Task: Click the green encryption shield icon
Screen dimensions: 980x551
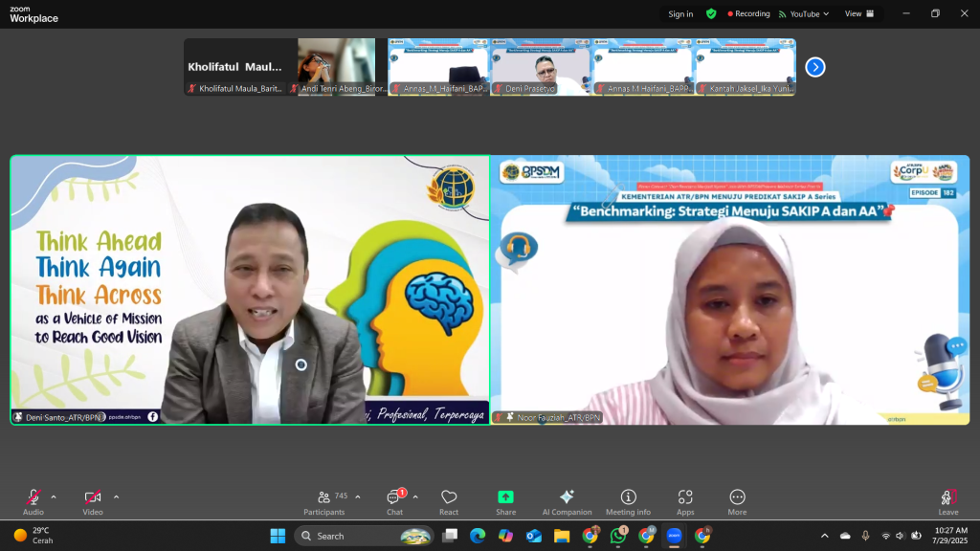Action: [x=711, y=14]
